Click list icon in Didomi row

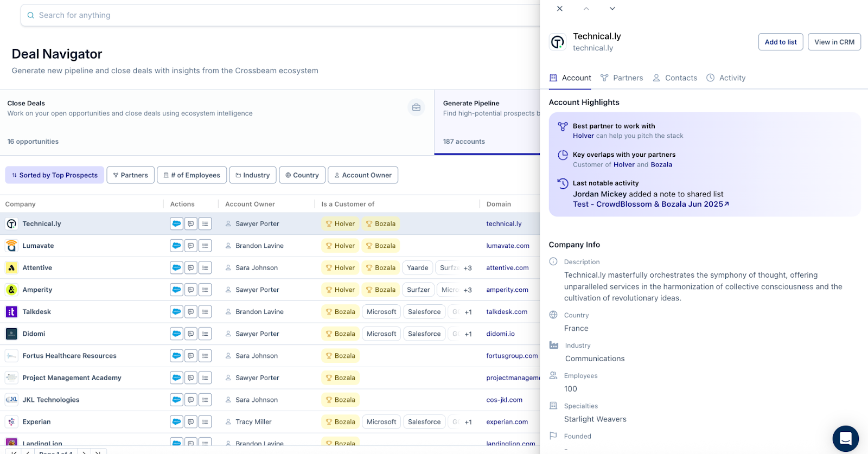[x=205, y=334]
